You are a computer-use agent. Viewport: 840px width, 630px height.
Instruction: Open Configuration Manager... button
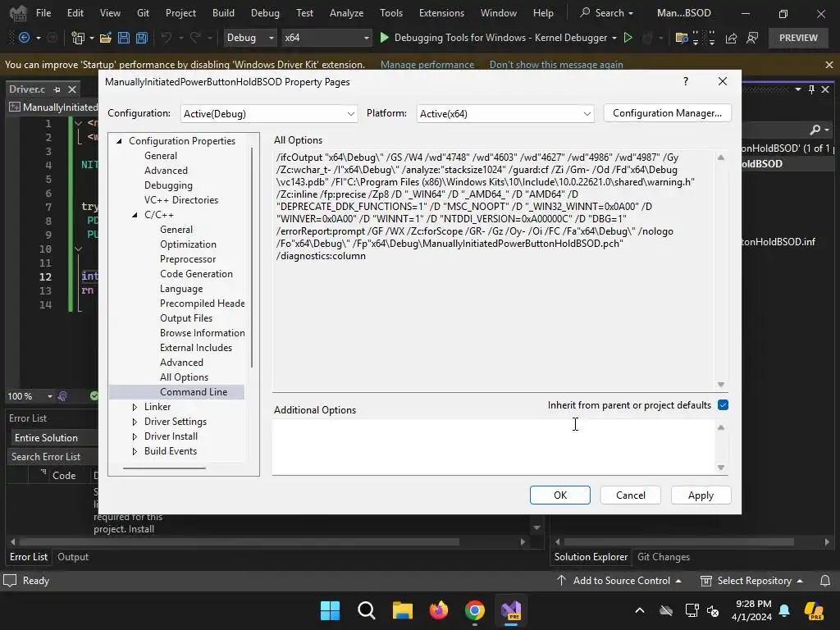(667, 113)
